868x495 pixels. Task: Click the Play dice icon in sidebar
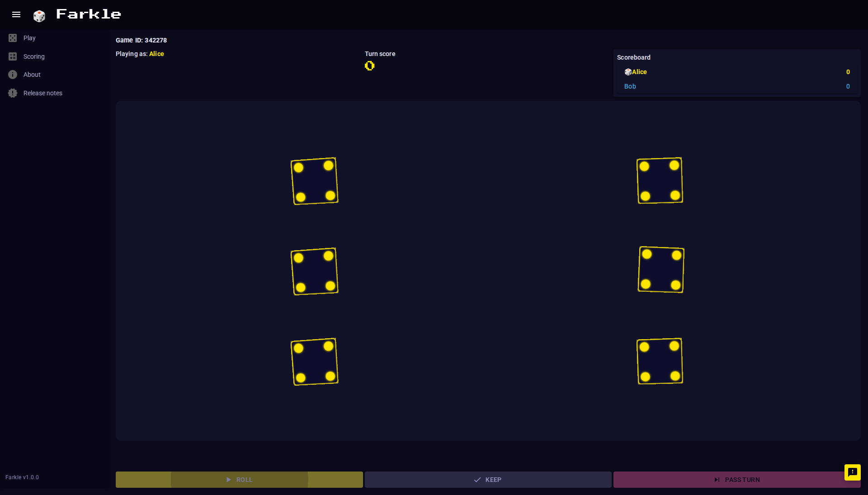pos(13,38)
